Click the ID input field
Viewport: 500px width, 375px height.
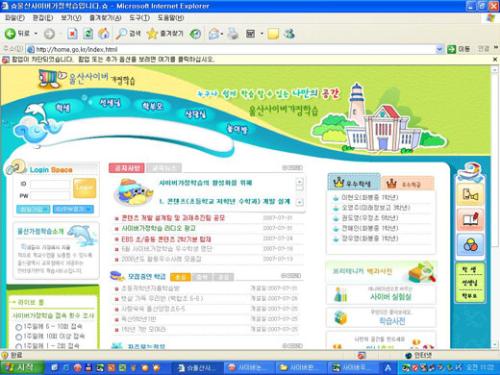coord(50,184)
